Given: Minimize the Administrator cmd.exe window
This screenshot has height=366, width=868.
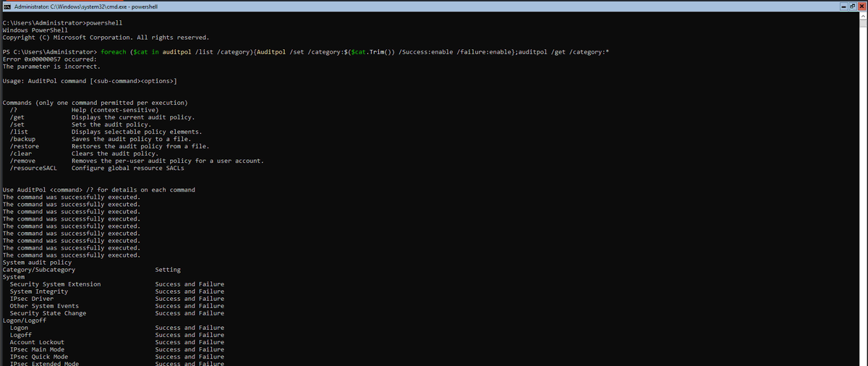Looking at the screenshot, I should pos(843,6).
